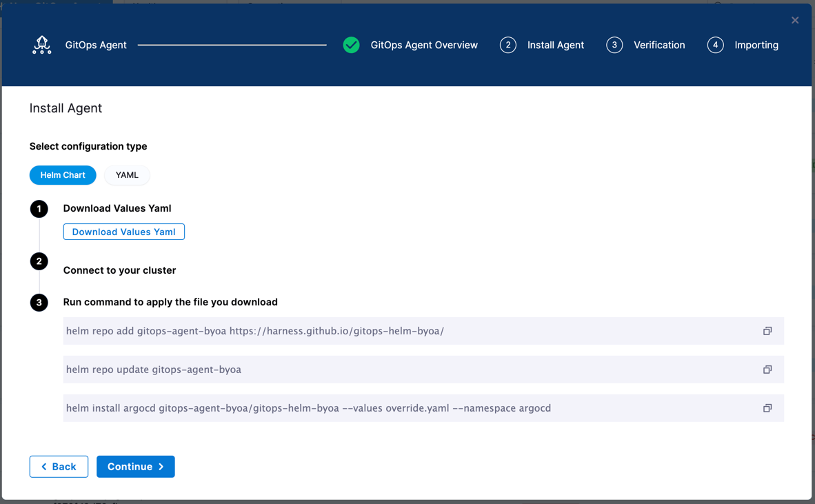Select Helm Chart configuration type
The width and height of the screenshot is (815, 504).
63,175
